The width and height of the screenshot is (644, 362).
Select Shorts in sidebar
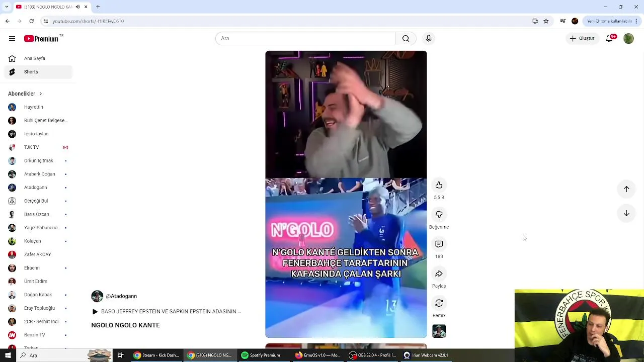click(37, 72)
